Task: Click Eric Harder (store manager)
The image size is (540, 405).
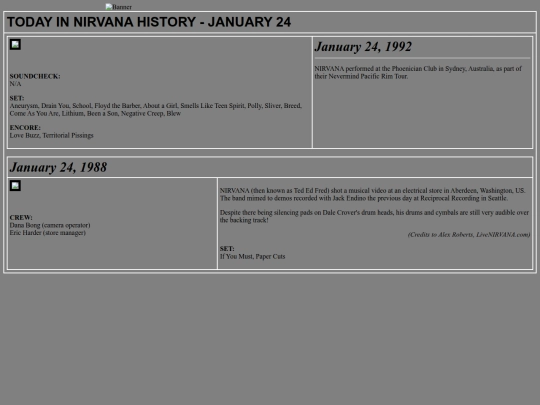Action: tap(48, 233)
